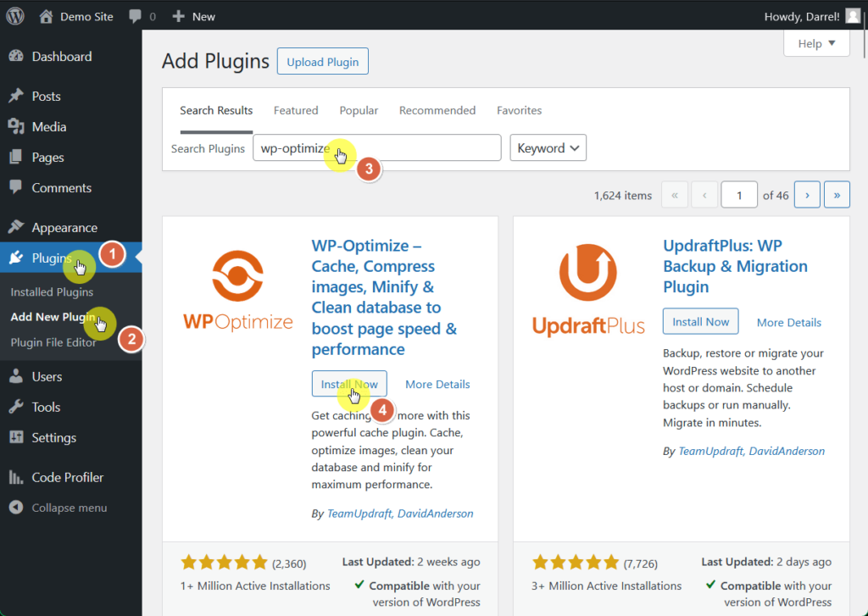Image resolution: width=868 pixels, height=616 pixels.
Task: Open author link under UpdraftPlus description
Action: (751, 451)
